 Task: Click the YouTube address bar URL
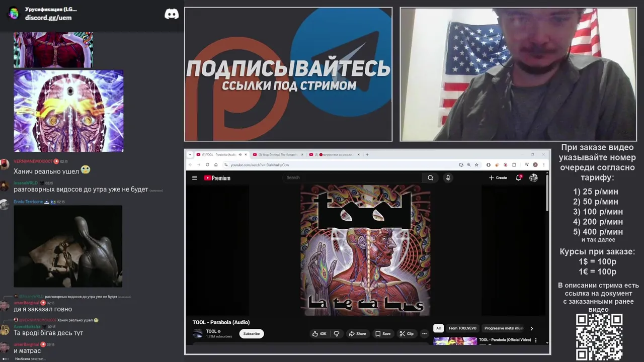point(260,164)
